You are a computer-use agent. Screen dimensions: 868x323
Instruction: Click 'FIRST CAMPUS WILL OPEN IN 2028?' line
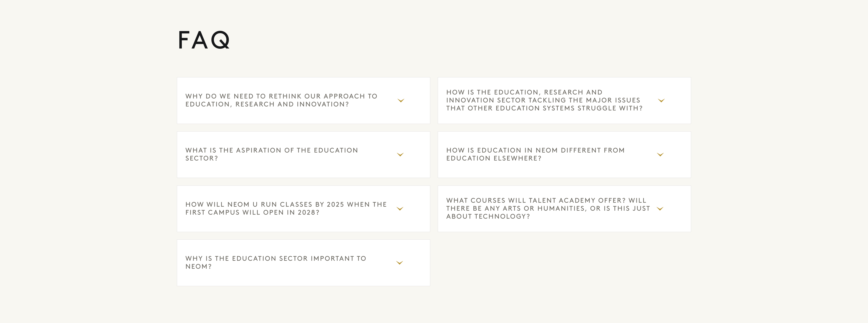coord(252,213)
